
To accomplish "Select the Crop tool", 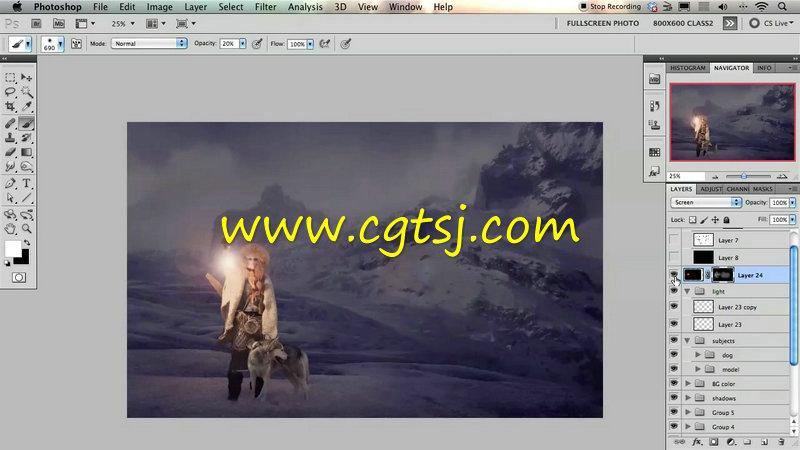I will (x=10, y=106).
